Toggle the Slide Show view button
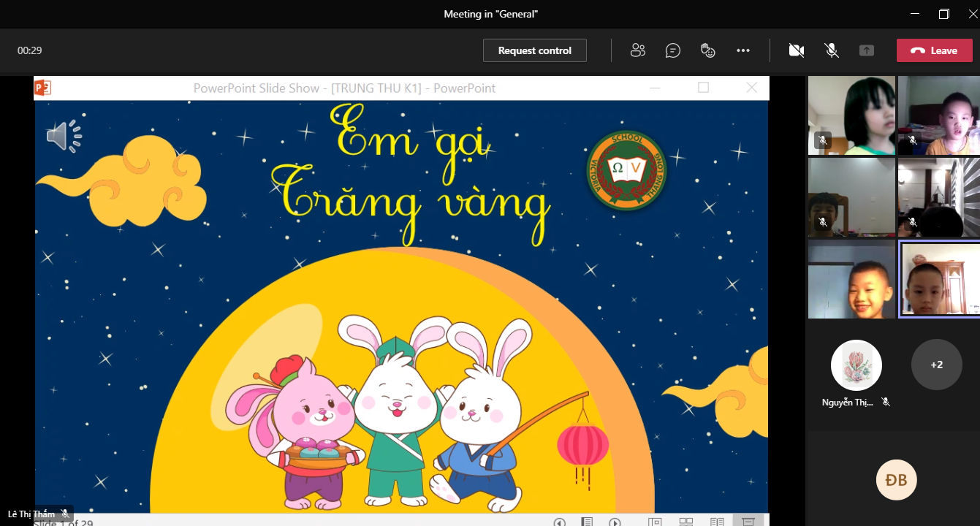The image size is (980, 526). (x=748, y=522)
